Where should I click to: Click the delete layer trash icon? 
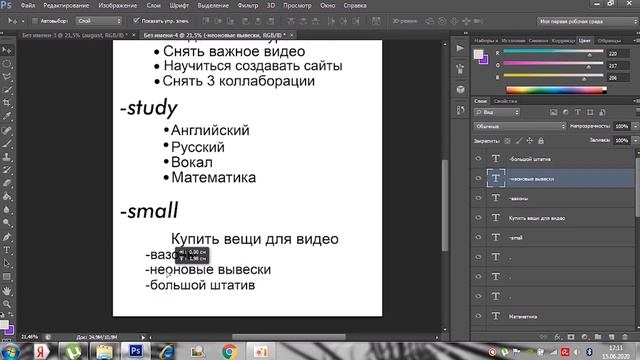[625, 337]
